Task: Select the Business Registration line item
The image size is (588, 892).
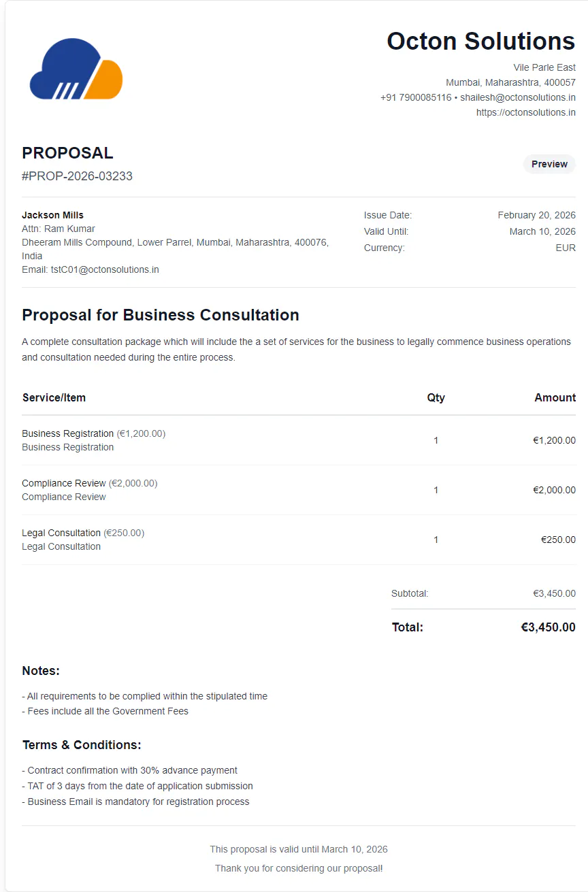Action: point(299,440)
